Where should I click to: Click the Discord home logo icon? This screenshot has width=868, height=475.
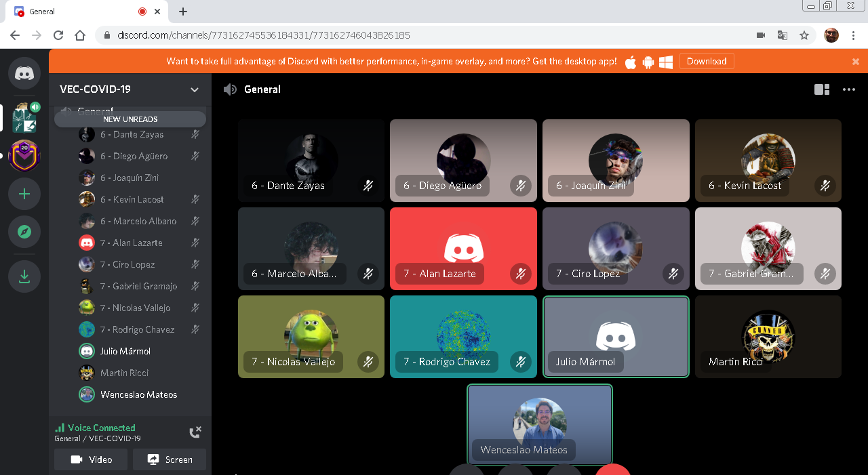(24, 73)
